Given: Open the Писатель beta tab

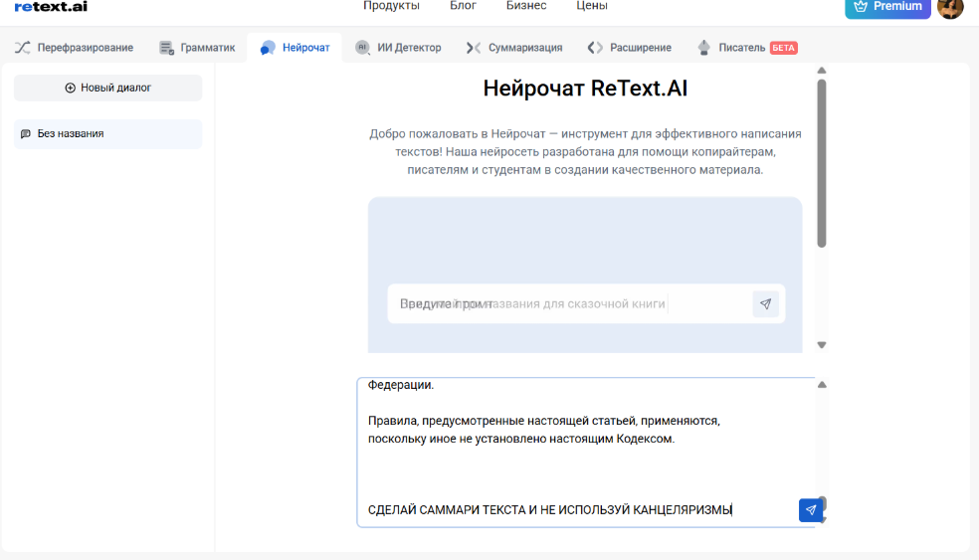Looking at the screenshot, I should (x=746, y=47).
